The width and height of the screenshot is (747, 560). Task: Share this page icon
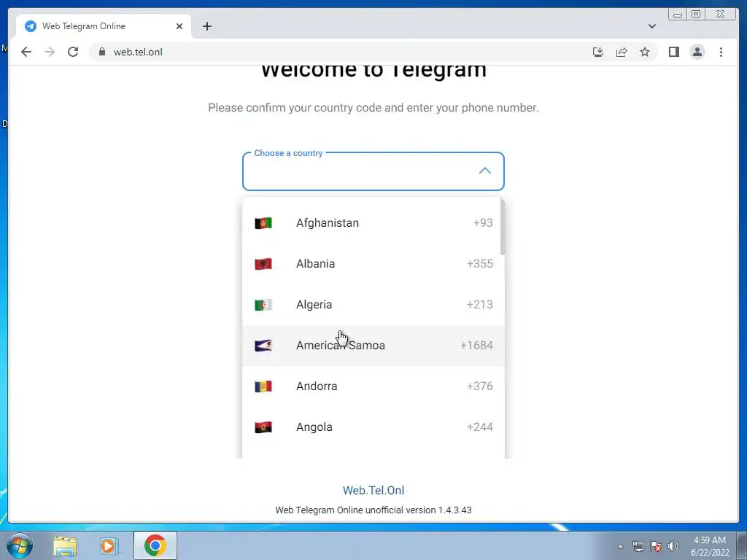(x=622, y=52)
